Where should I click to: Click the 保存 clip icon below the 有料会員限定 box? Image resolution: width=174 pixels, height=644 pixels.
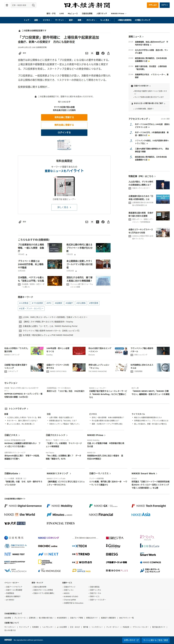[x=20, y=222]
